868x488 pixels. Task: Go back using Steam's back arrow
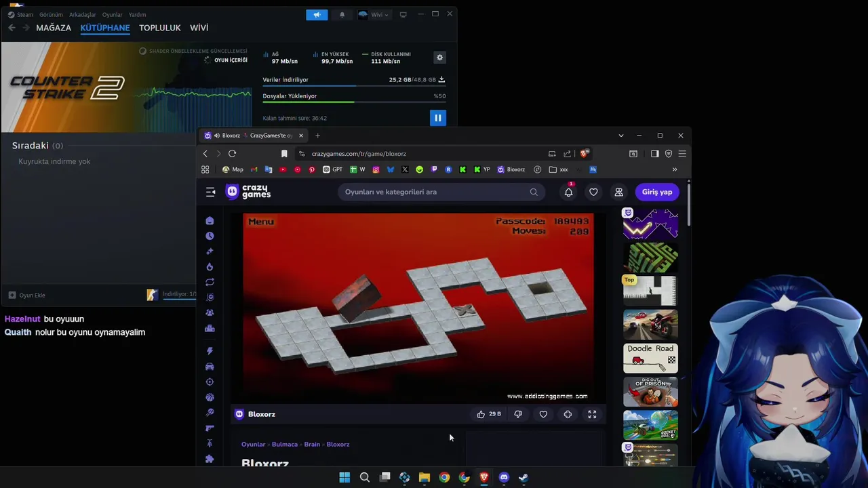tap(12, 28)
